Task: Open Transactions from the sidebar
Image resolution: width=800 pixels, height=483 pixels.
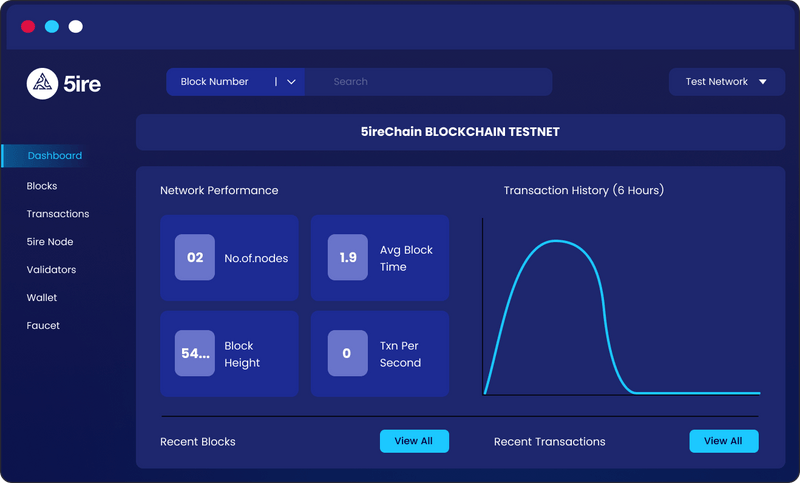Action: point(58,214)
